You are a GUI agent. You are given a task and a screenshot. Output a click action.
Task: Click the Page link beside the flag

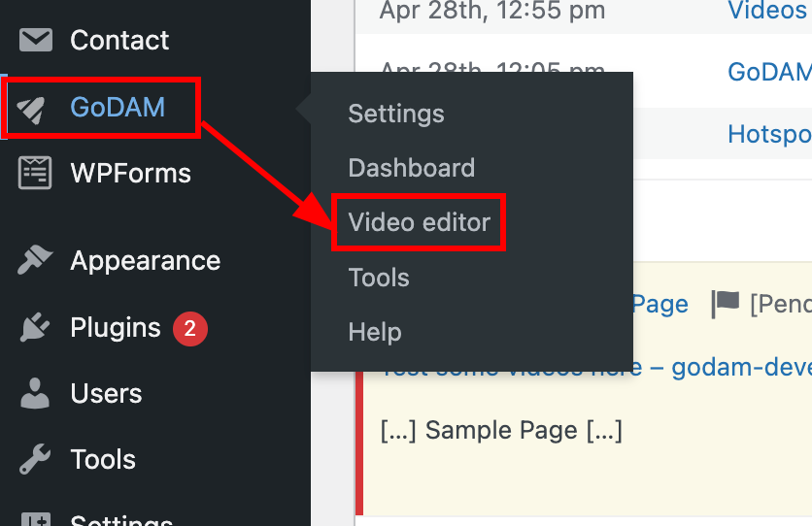click(660, 305)
